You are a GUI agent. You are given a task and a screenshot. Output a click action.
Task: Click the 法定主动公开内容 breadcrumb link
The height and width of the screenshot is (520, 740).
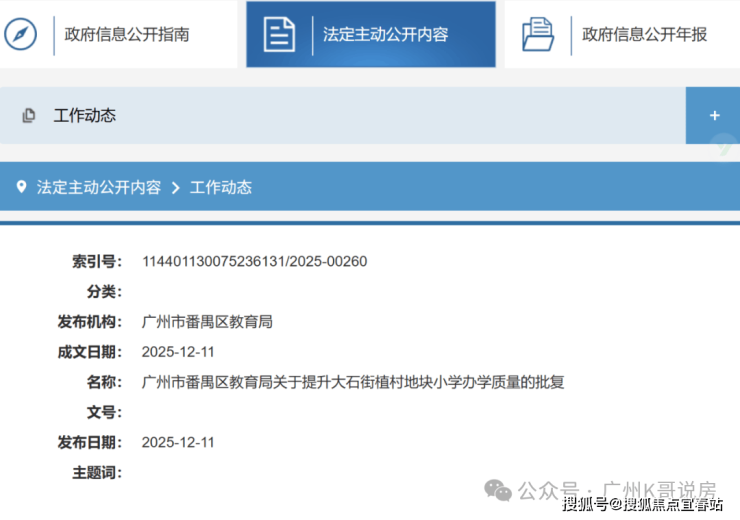pyautogui.click(x=99, y=187)
